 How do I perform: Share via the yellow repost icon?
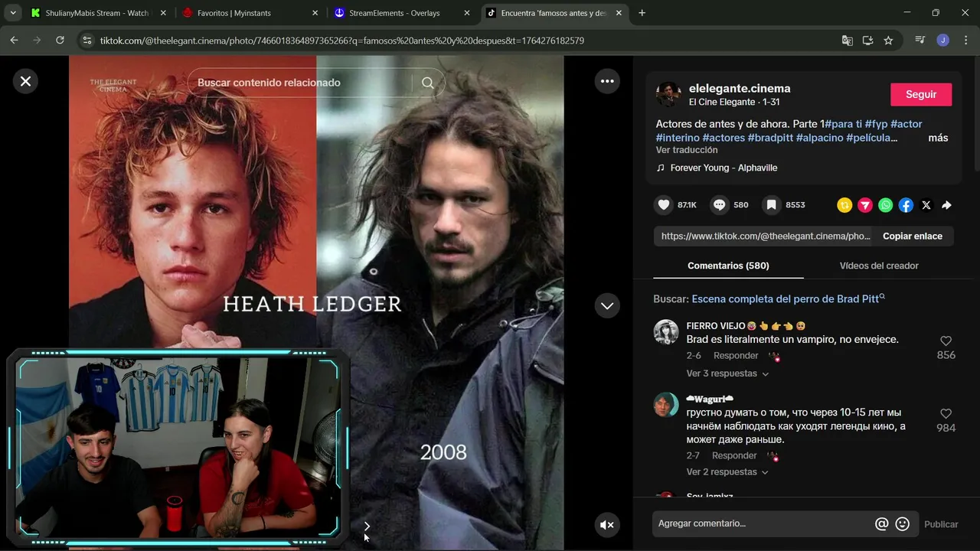(x=844, y=205)
